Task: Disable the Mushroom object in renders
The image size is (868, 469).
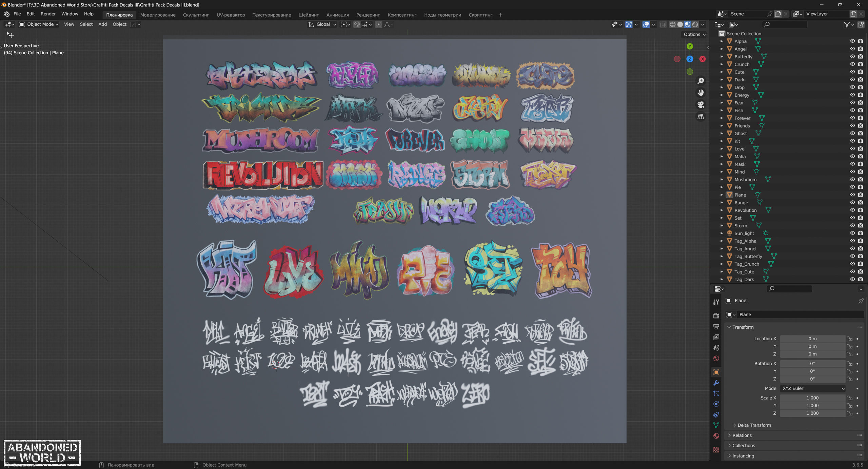Action: click(x=860, y=179)
